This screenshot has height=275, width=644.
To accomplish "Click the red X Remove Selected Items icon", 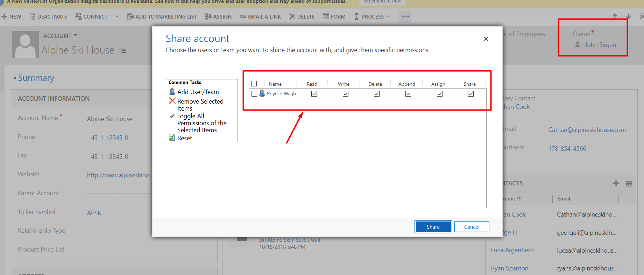I will click(172, 101).
